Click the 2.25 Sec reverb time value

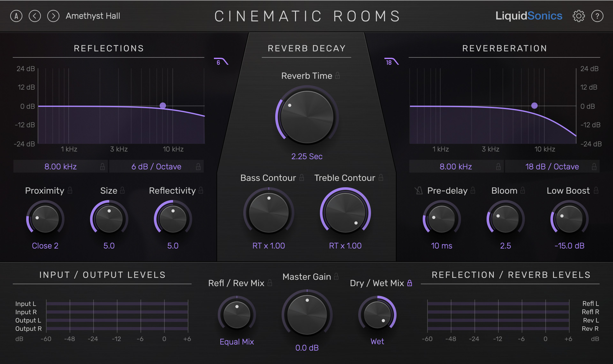pos(307,156)
